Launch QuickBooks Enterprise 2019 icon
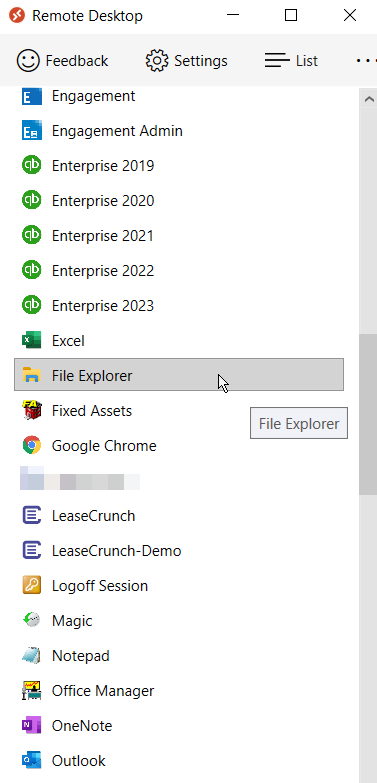Screen dimensions: 377x783 click(x=32, y=166)
